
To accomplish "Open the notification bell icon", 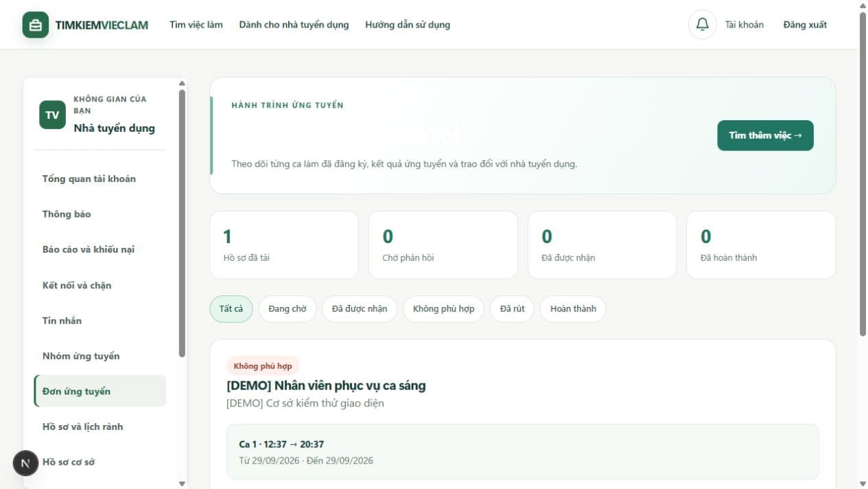I will click(702, 25).
